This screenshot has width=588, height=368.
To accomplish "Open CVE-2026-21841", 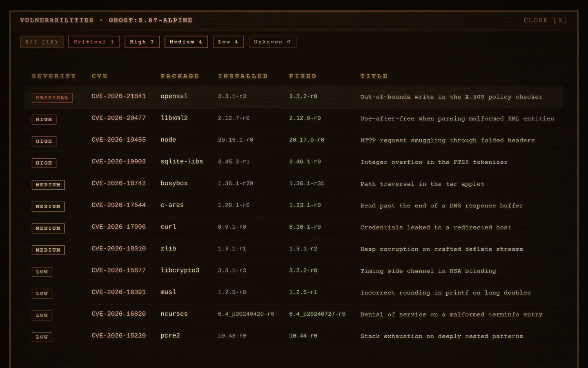I will [119, 96].
